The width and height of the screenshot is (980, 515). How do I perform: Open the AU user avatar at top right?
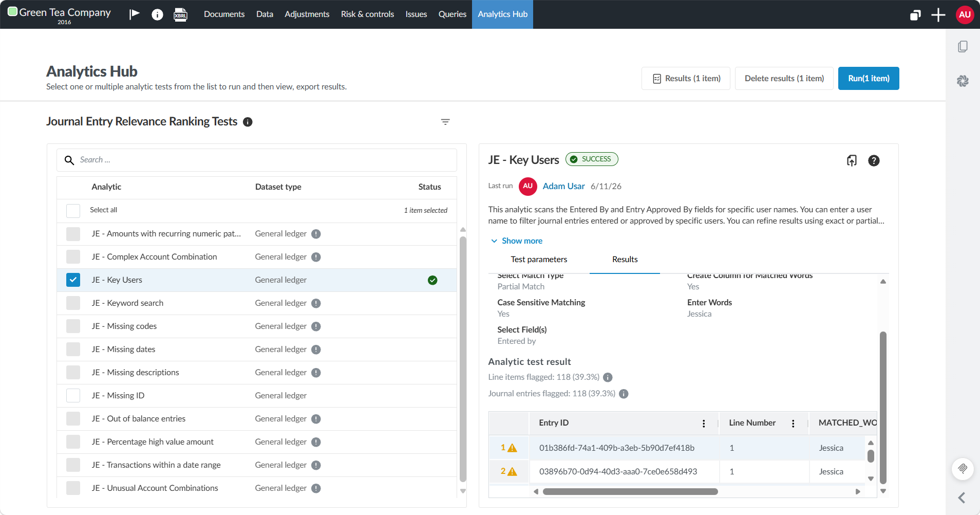click(965, 14)
